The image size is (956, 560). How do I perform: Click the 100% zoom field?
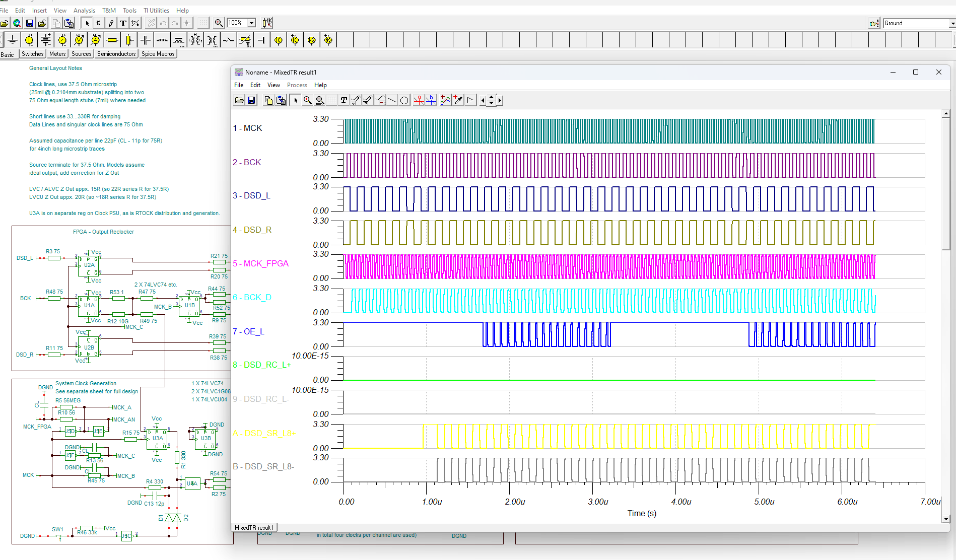pyautogui.click(x=237, y=23)
